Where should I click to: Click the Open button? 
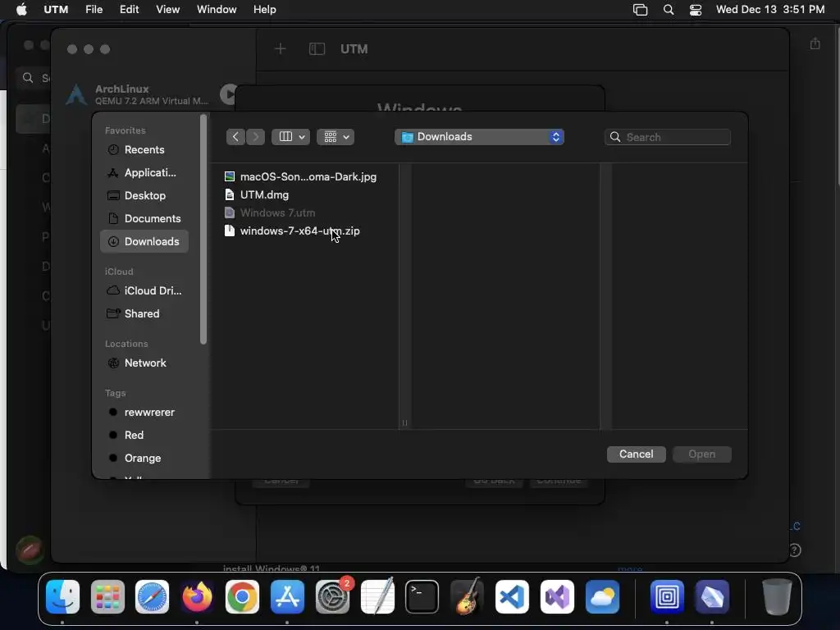[x=702, y=454]
